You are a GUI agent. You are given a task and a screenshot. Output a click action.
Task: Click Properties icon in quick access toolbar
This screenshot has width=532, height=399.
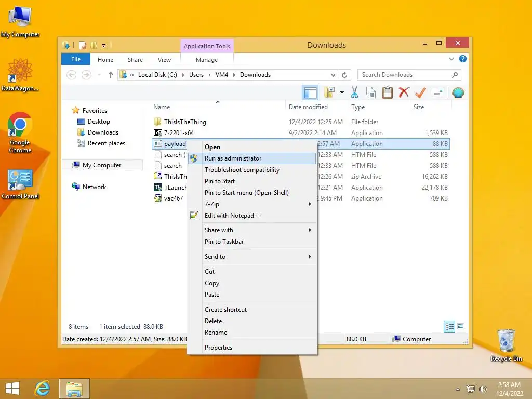click(83, 45)
